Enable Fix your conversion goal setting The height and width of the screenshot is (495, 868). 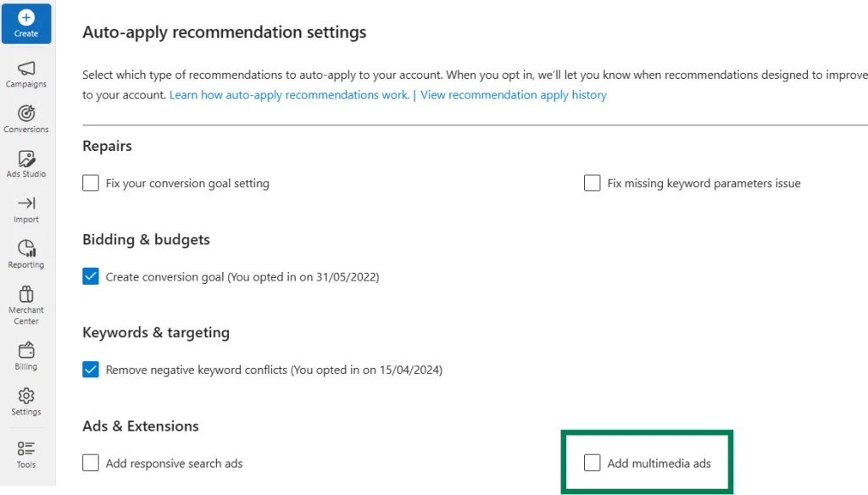coord(91,183)
